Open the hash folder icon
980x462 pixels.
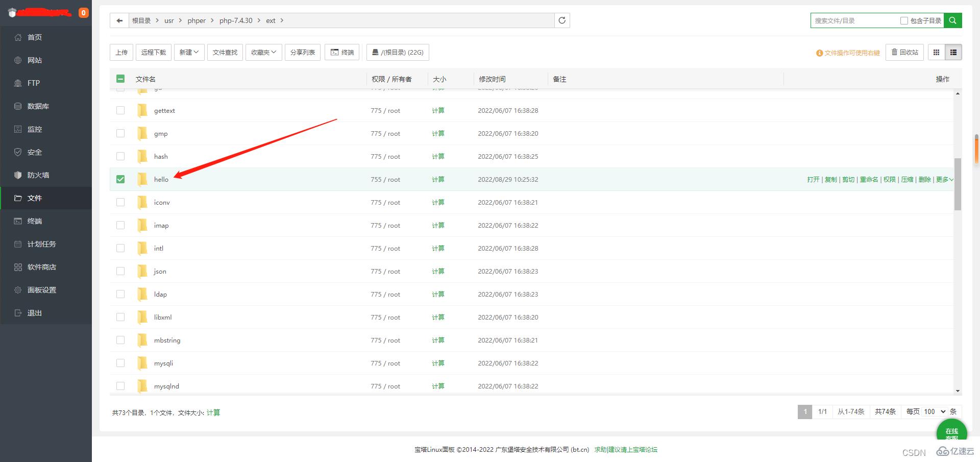(x=142, y=156)
